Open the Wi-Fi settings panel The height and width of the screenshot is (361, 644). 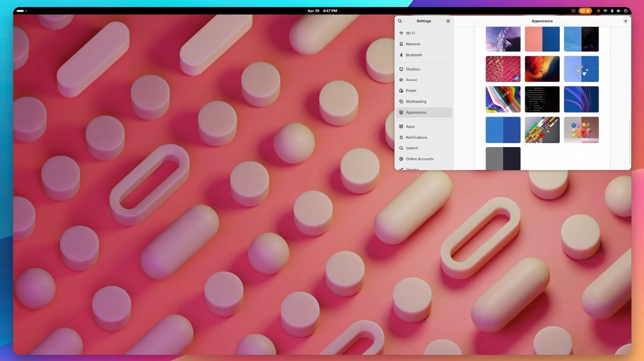pyautogui.click(x=424, y=33)
